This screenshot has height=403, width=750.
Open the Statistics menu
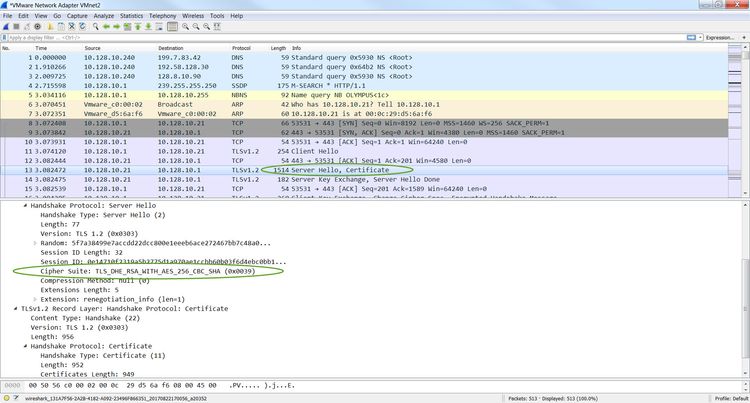point(131,16)
